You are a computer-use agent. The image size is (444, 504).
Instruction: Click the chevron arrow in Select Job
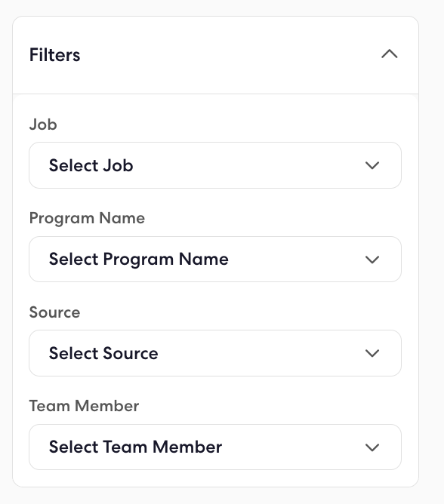tap(372, 165)
